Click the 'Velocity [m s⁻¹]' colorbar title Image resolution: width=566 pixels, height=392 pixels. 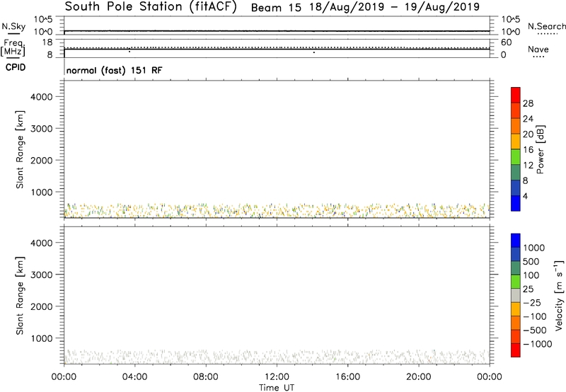559,295
